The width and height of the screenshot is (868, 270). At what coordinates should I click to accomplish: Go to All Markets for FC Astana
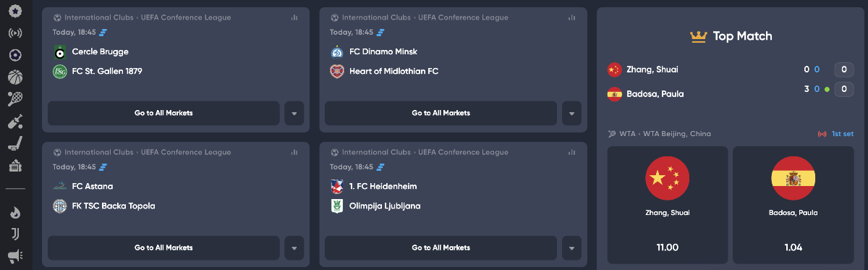click(163, 248)
